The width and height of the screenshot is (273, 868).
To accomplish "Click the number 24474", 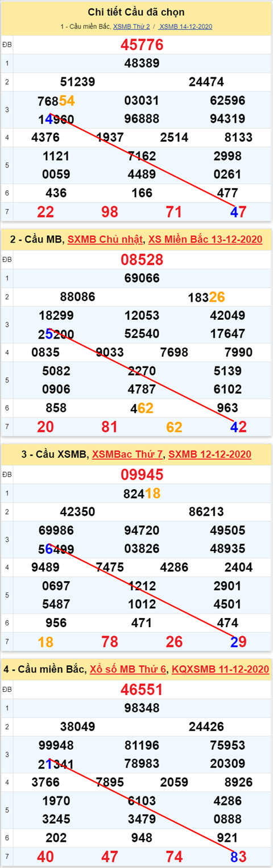I will coord(206,82).
